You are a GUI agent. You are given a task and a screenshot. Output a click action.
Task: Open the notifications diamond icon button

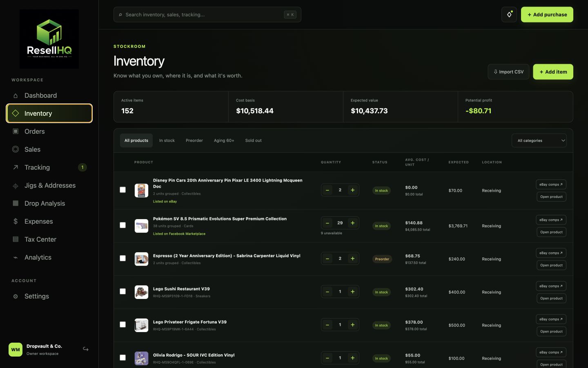(x=509, y=15)
